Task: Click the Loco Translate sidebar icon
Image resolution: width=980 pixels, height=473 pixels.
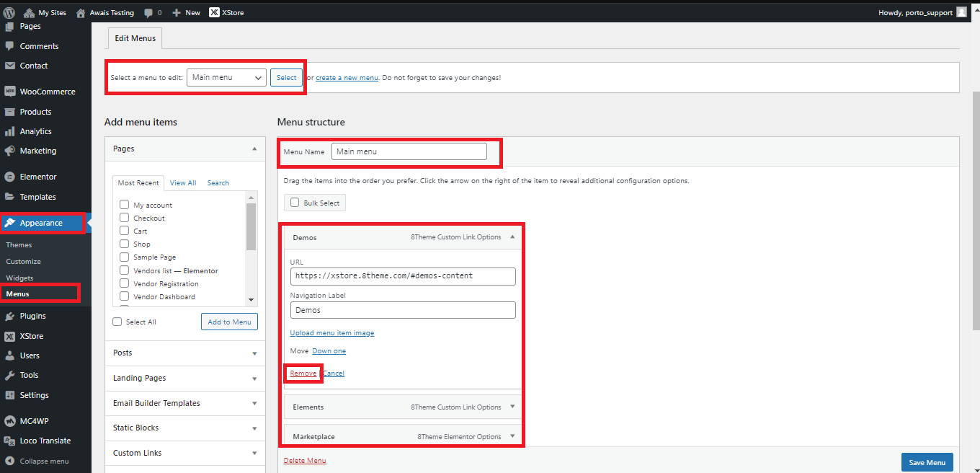Action: tap(9, 441)
